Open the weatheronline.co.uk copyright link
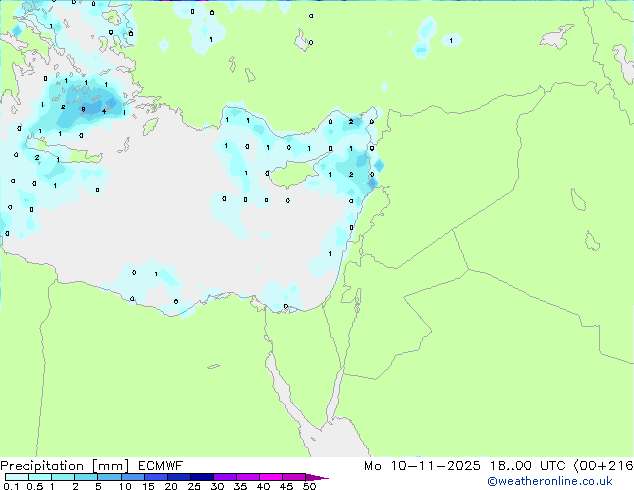The height and width of the screenshot is (490, 634). tap(550, 481)
